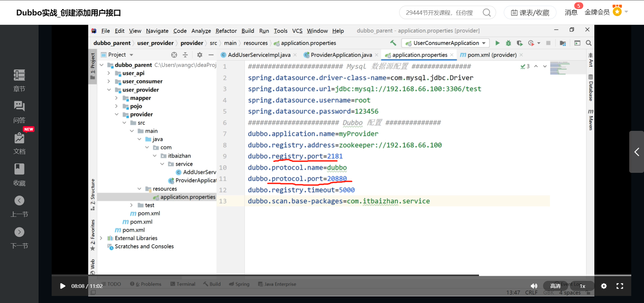The width and height of the screenshot is (644, 303).
Task: Expand the right side panel arrow
Action: 637,152
